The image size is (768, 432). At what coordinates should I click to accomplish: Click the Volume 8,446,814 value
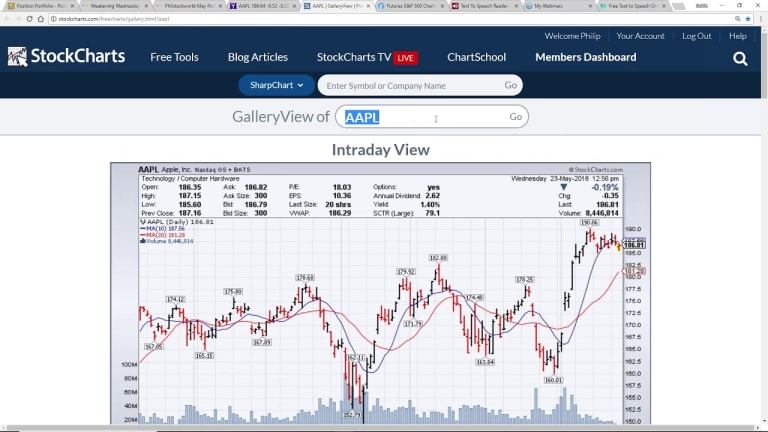tap(602, 213)
